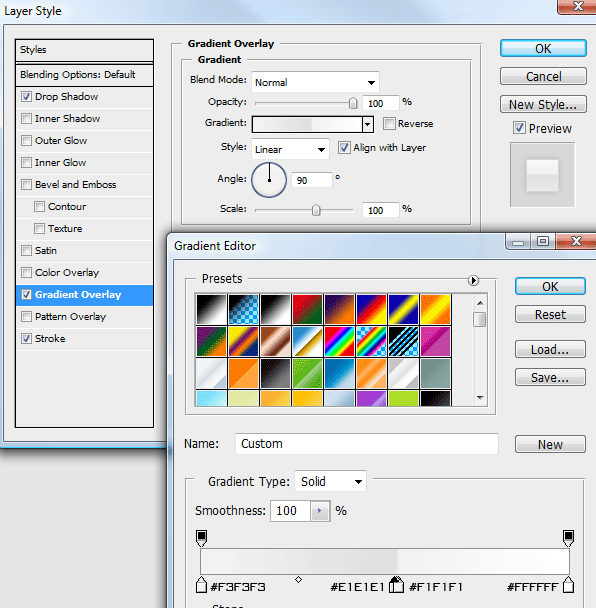Click the Load... button in Gradient Editor
The height and width of the screenshot is (608, 596).
(550, 349)
